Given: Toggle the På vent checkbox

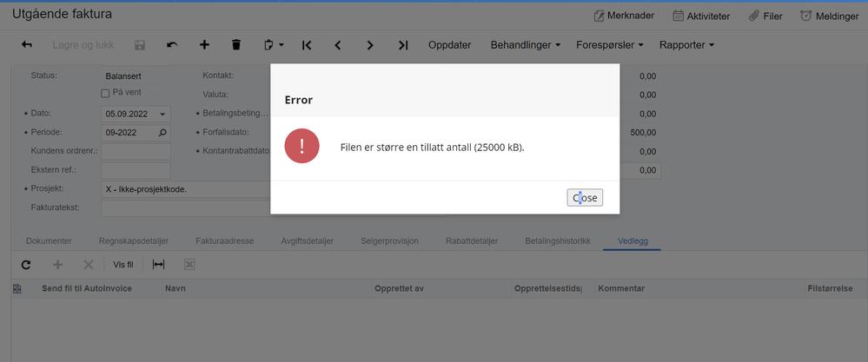Looking at the screenshot, I should (105, 94).
